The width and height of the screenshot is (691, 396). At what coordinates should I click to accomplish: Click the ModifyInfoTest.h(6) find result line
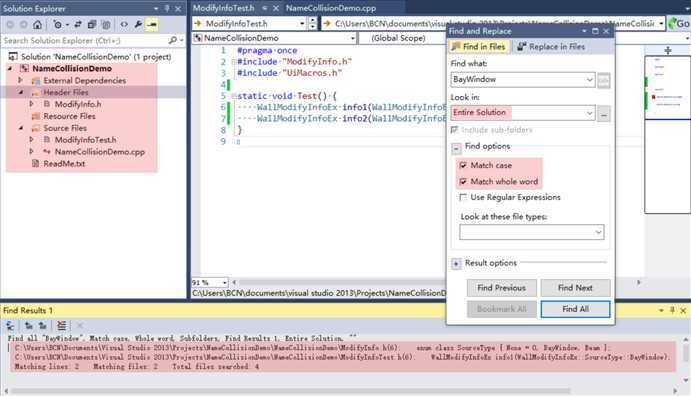click(x=342, y=357)
